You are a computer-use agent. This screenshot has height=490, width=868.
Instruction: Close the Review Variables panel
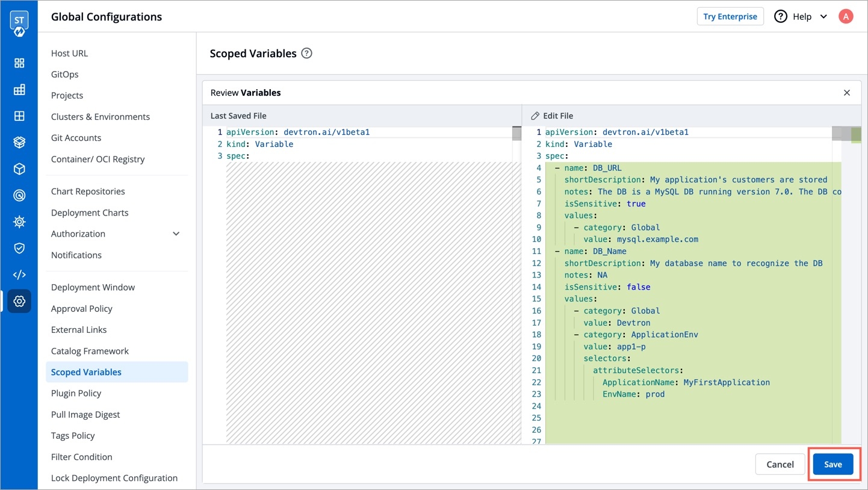(x=846, y=93)
